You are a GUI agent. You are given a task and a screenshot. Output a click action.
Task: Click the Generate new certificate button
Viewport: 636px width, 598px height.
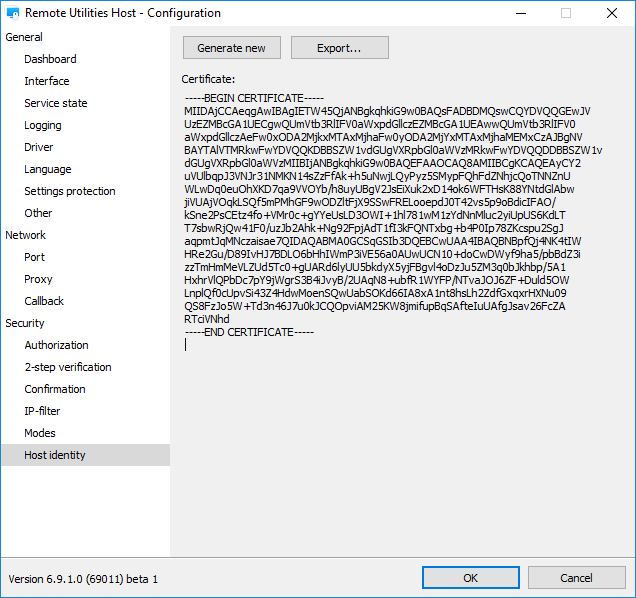[x=231, y=48]
